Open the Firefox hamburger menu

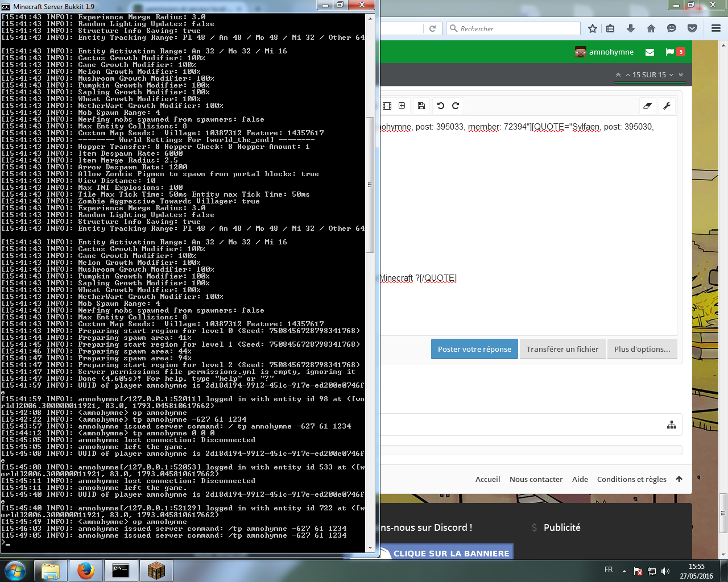[716, 28]
